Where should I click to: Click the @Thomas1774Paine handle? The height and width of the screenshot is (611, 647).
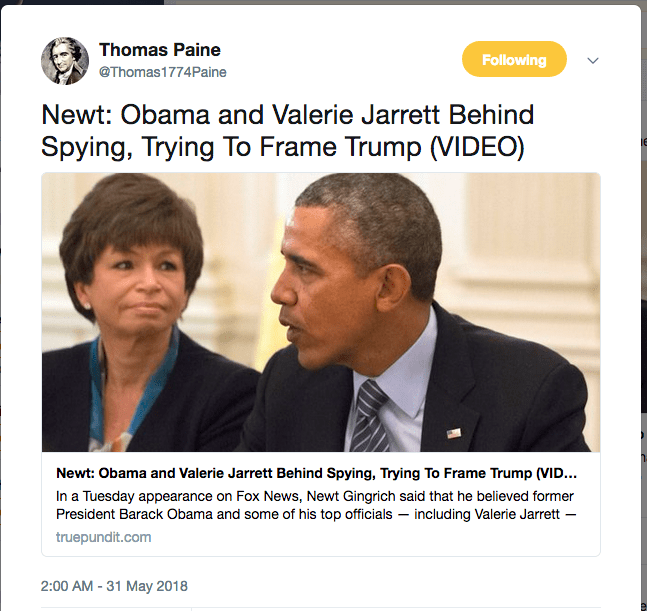point(163,72)
